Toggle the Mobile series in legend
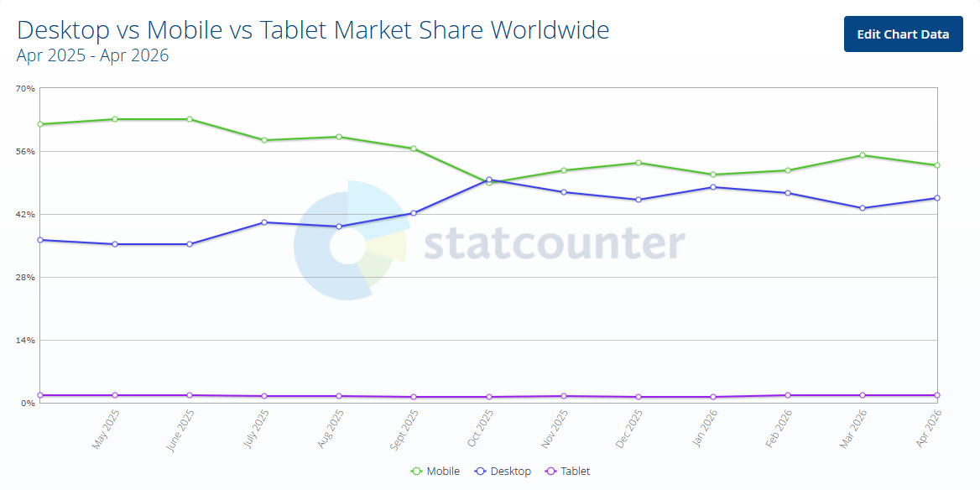Viewport: 980px width, 490px height. [x=435, y=472]
